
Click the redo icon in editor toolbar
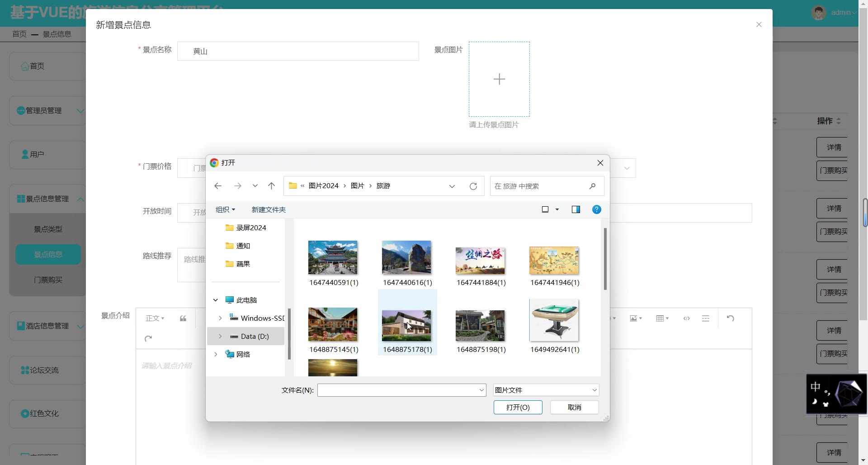pyautogui.click(x=148, y=339)
